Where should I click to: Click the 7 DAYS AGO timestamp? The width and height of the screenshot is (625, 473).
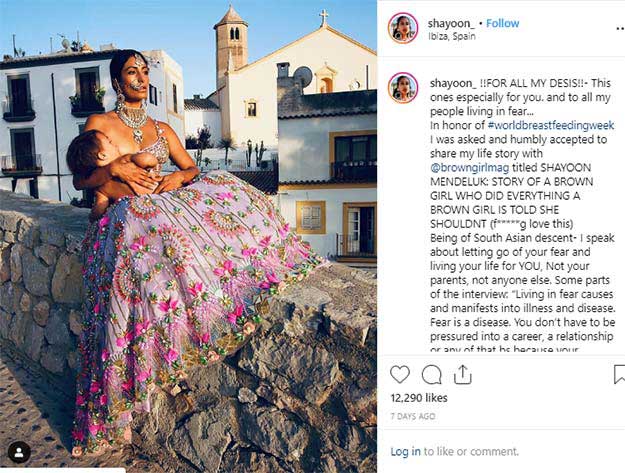coord(413,416)
